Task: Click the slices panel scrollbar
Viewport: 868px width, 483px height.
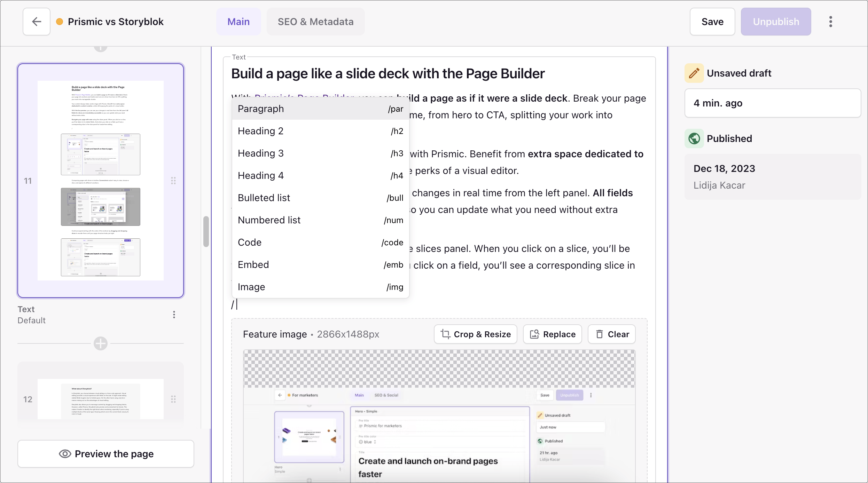Action: 206,231
